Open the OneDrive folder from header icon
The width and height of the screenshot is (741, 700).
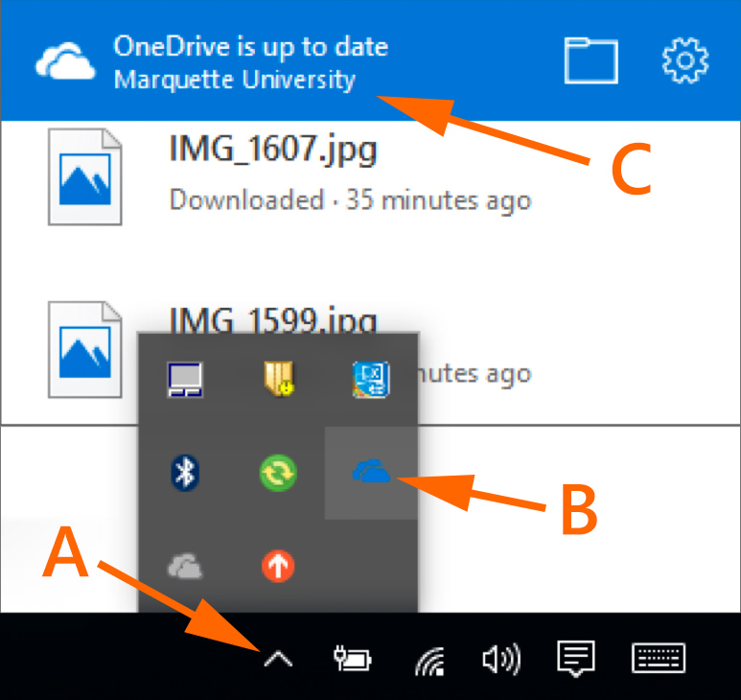[x=591, y=61]
